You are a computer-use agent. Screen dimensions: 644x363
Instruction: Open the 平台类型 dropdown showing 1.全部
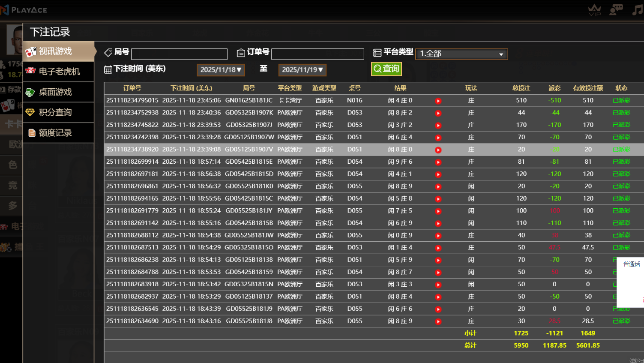click(461, 54)
